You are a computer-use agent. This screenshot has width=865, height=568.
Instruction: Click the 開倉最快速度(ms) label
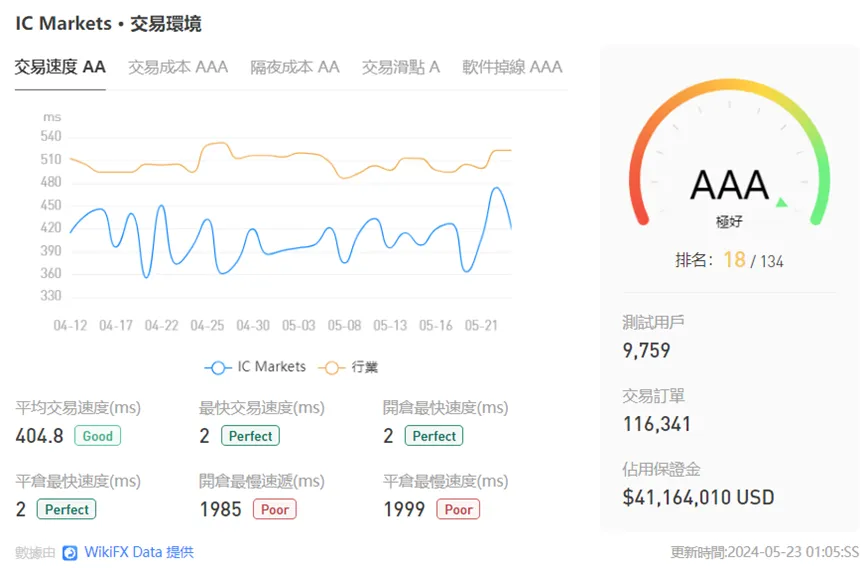tap(445, 408)
